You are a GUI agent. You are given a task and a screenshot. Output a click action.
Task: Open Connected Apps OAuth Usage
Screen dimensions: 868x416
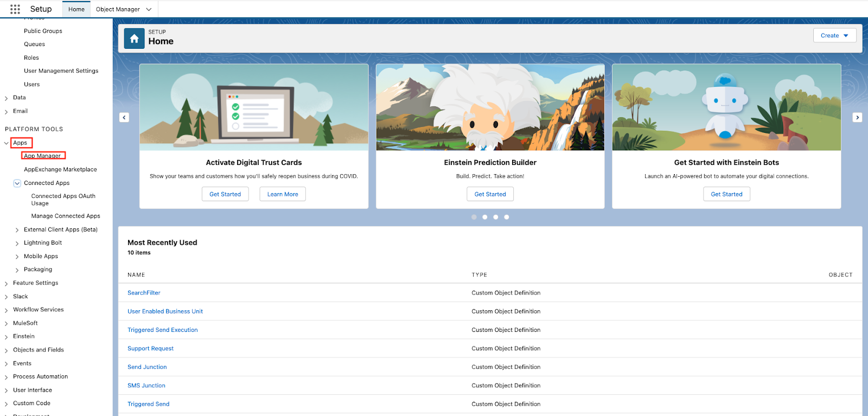tap(63, 200)
